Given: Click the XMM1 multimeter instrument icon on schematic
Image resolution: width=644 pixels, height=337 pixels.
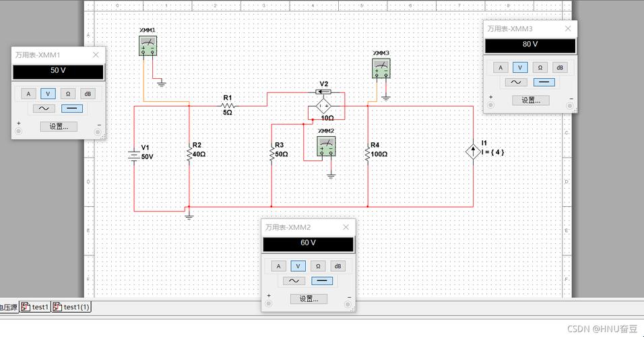Looking at the screenshot, I should point(148,46).
